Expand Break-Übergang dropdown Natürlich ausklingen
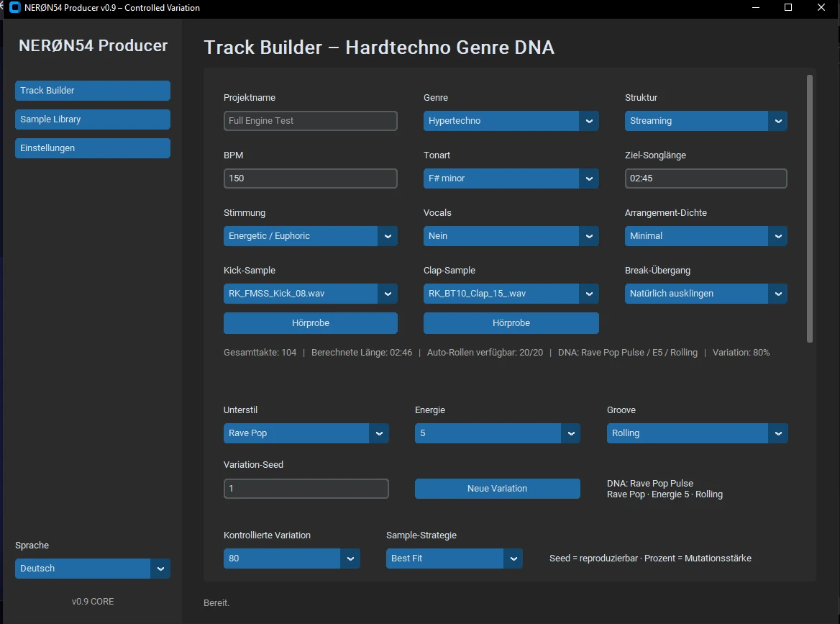Image resolution: width=840 pixels, height=624 pixels. point(706,294)
